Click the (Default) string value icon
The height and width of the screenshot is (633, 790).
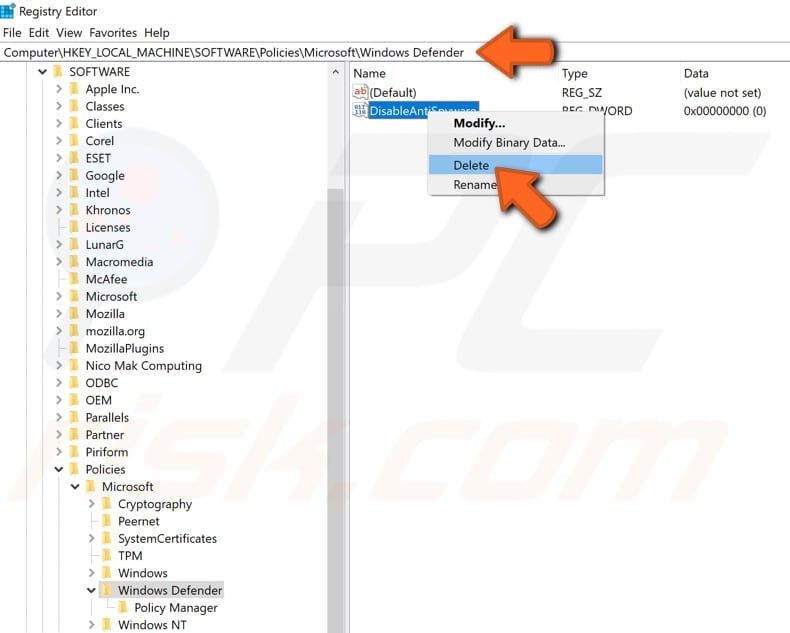[360, 91]
